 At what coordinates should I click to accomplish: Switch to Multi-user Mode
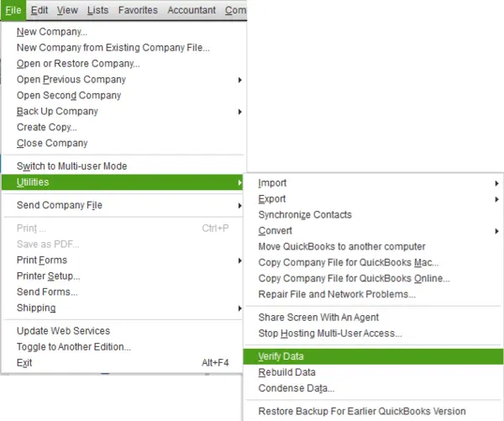[72, 166]
